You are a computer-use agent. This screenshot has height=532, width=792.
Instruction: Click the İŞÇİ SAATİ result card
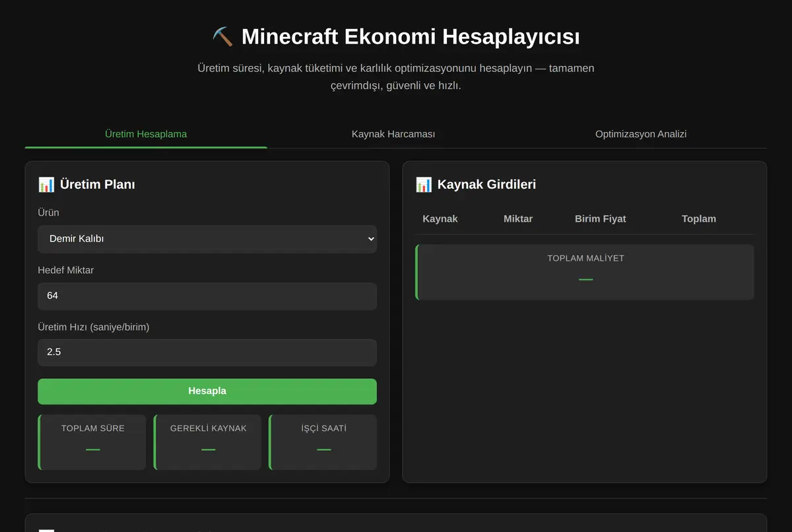(323, 442)
